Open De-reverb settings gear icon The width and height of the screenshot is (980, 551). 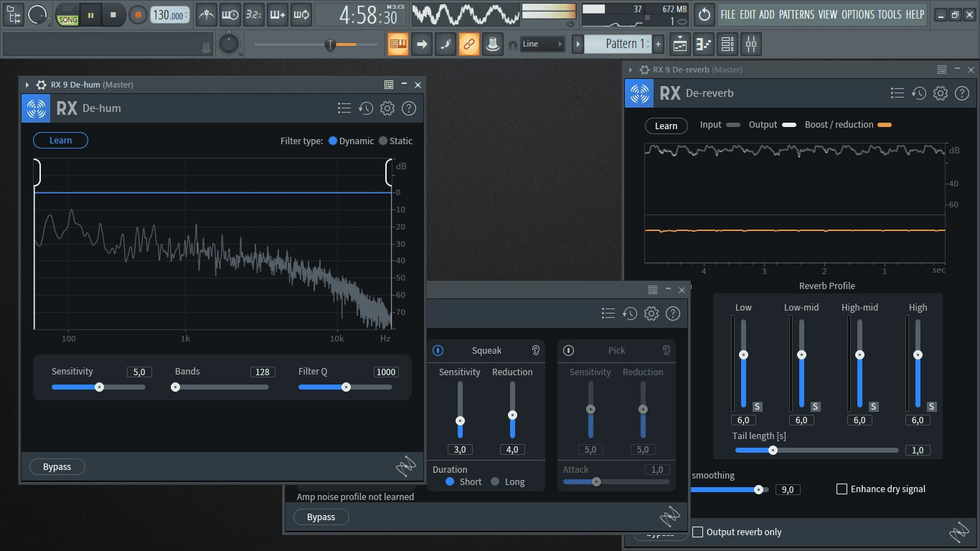coord(941,93)
